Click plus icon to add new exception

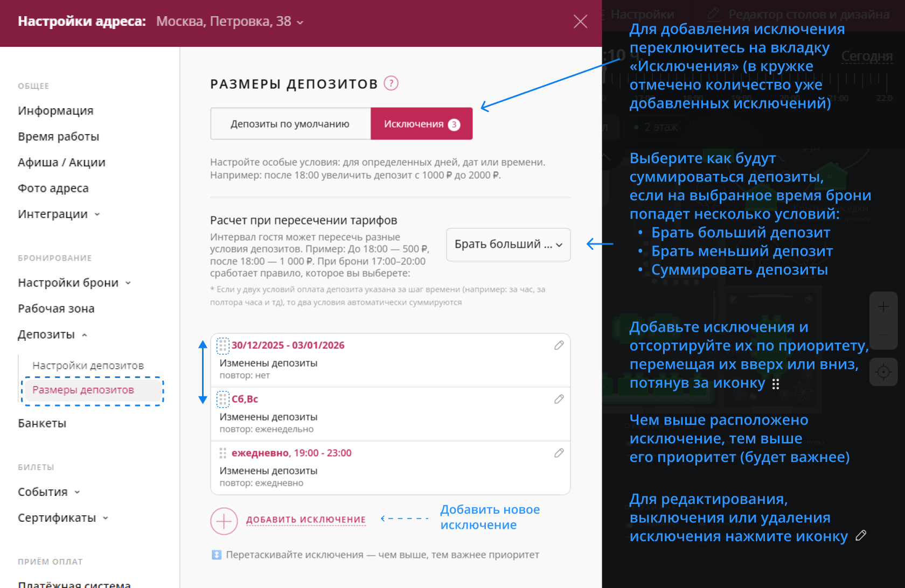[x=224, y=521]
